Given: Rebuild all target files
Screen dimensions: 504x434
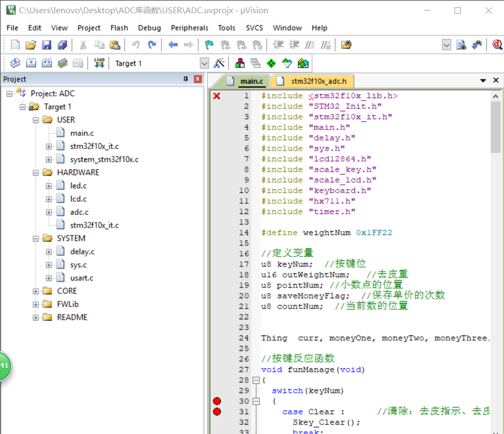Looking at the screenshot, I should tap(47, 63).
